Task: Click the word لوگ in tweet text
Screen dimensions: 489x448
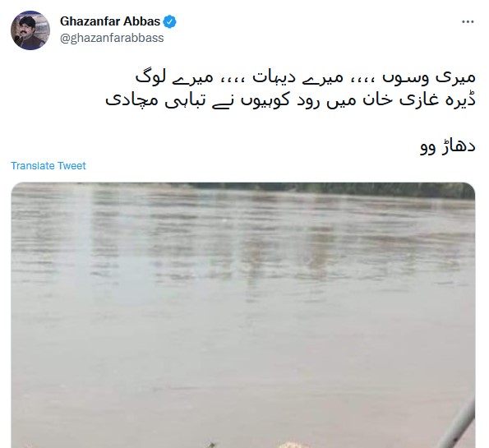Action: pyautogui.click(x=150, y=76)
